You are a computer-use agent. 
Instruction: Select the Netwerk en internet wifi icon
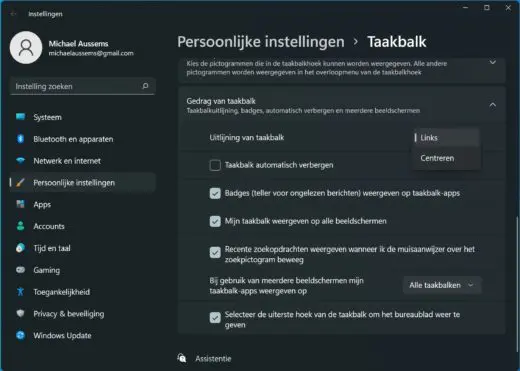21,161
